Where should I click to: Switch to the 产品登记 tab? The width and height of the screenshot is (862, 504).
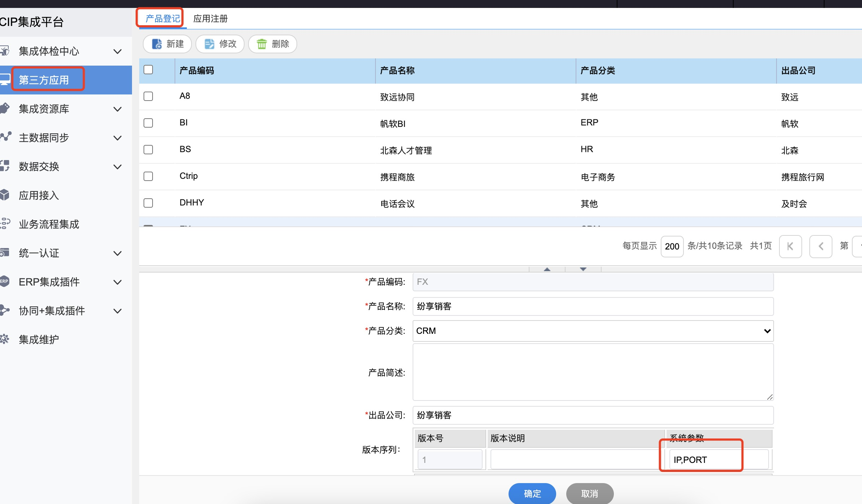click(x=163, y=19)
